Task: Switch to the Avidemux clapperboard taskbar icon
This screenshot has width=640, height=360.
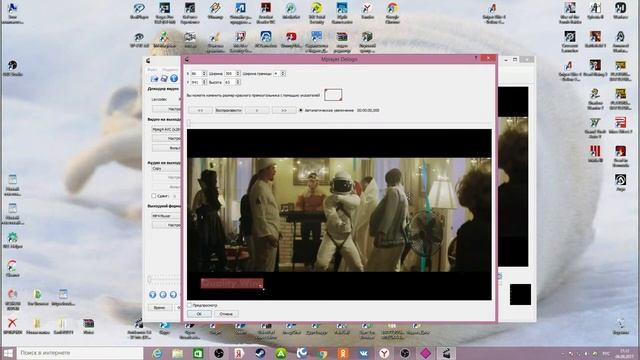Action: click(446, 353)
